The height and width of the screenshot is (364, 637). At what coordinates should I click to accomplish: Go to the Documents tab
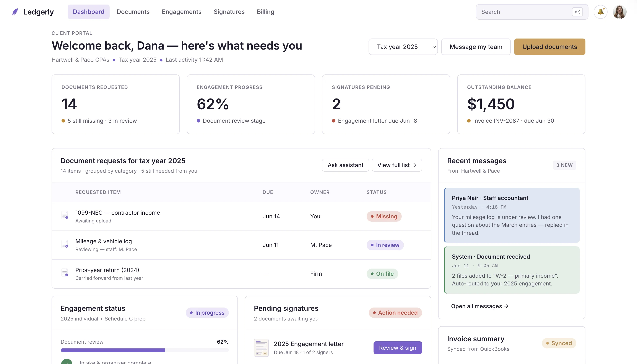pyautogui.click(x=133, y=12)
